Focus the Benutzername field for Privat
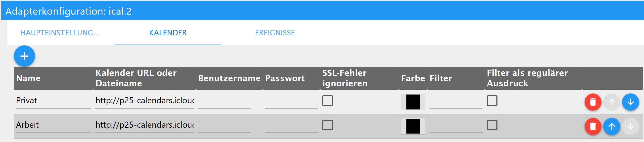 (x=224, y=101)
